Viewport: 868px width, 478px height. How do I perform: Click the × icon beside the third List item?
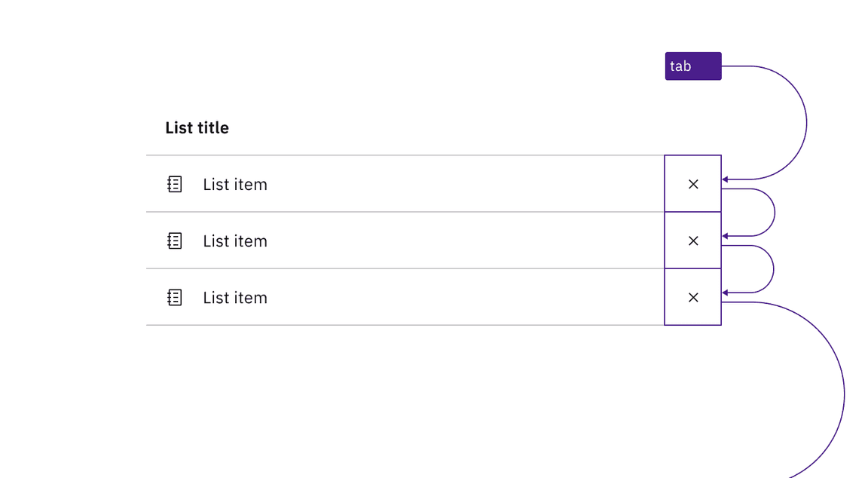tap(692, 297)
